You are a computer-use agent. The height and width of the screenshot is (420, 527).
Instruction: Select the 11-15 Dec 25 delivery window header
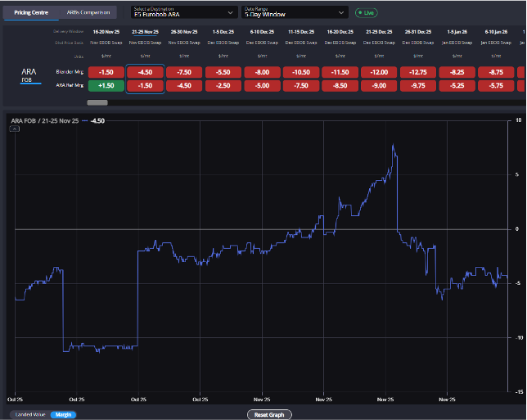coord(301,32)
